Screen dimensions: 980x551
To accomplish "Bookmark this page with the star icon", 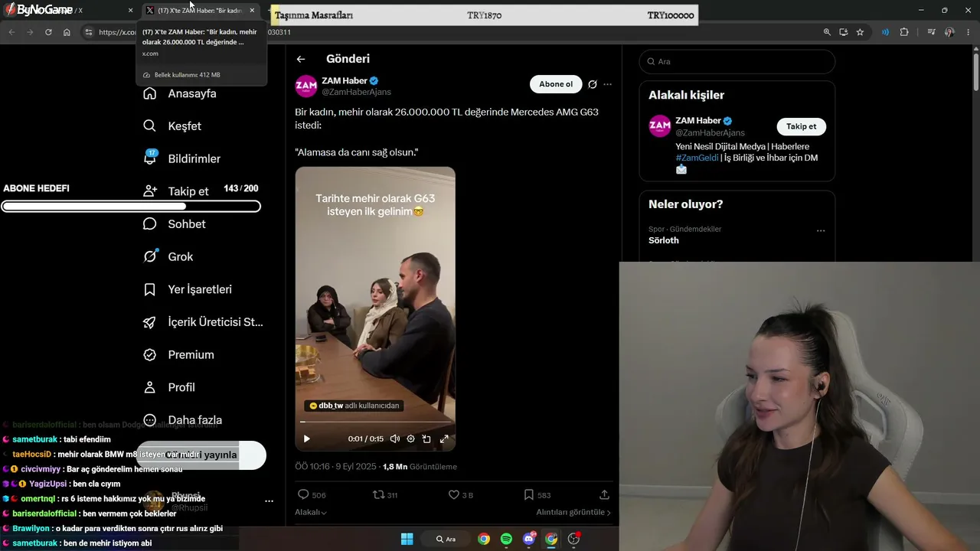I will click(860, 32).
